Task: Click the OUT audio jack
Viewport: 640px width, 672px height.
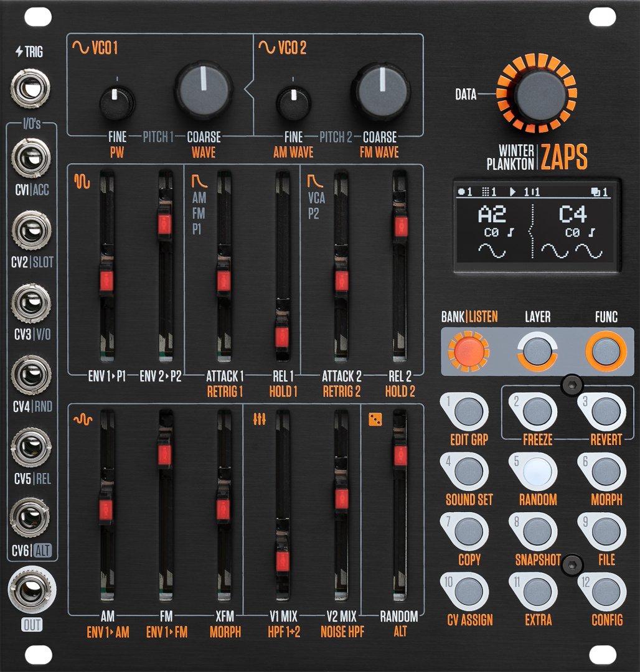Action: pyautogui.click(x=32, y=590)
